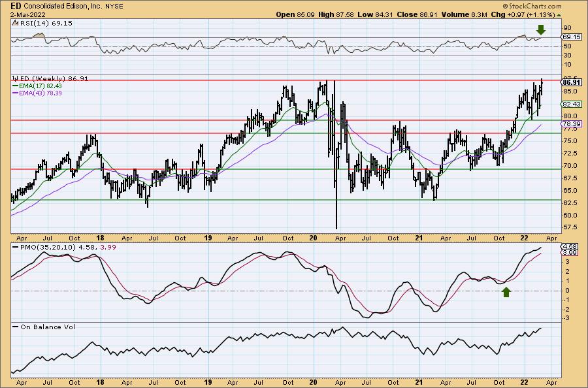Viewport: 588px width, 388px height.
Task: Click the 22 year label under the price panel
Action: 524,238
